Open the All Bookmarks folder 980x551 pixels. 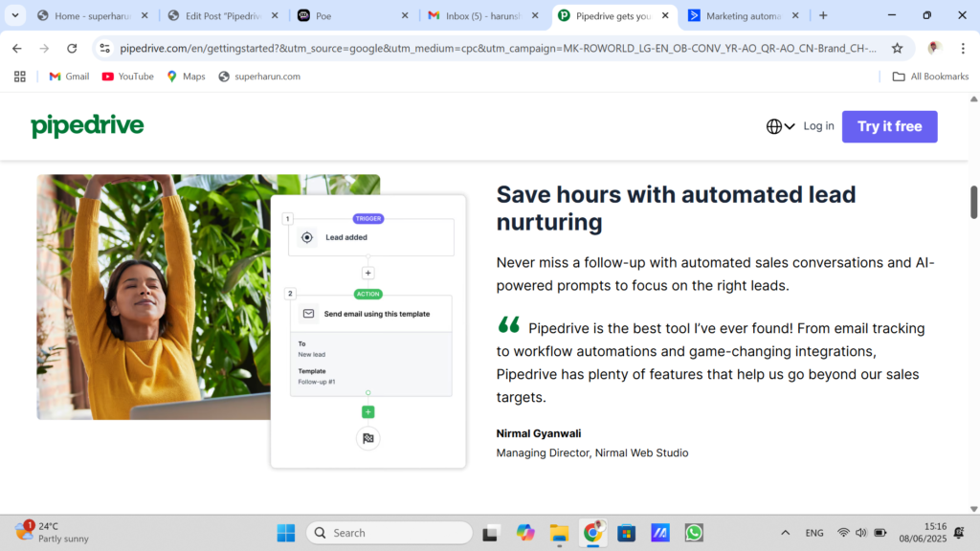[x=930, y=77]
